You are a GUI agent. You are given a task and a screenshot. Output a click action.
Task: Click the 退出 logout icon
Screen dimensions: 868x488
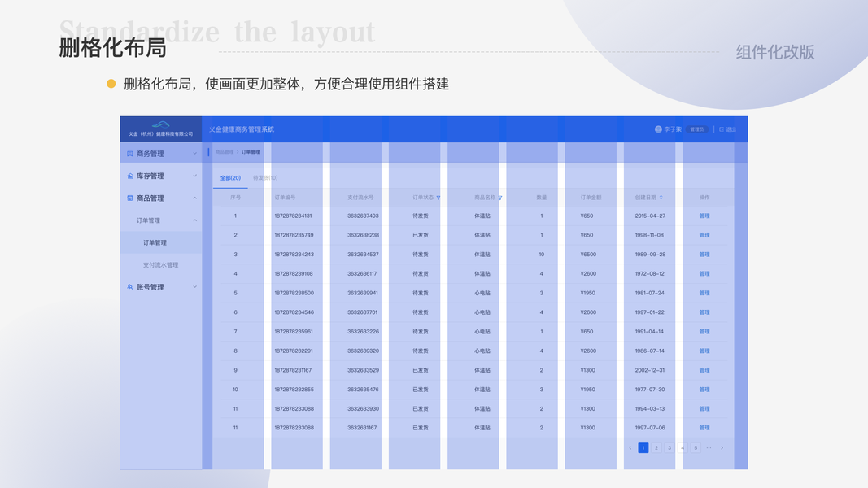[x=722, y=129]
